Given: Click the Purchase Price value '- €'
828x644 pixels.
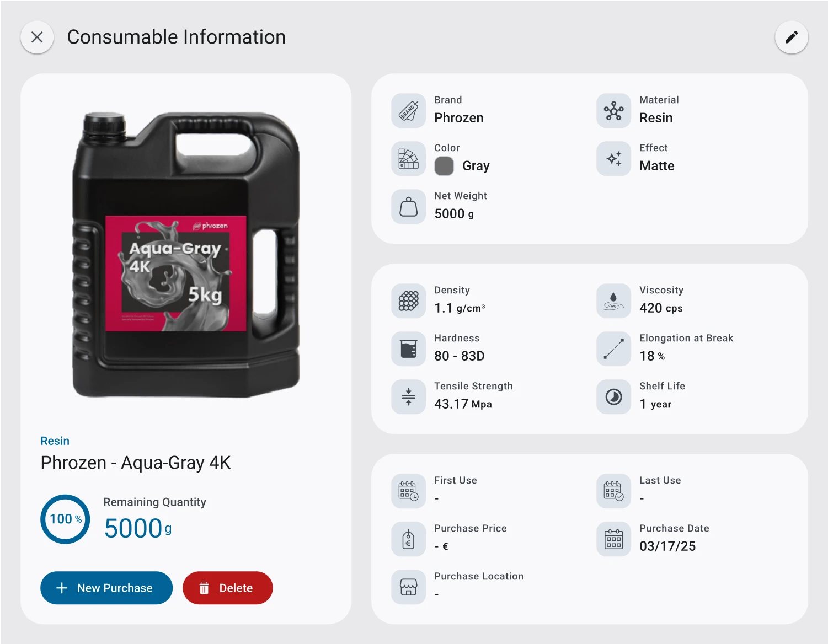Looking at the screenshot, I should point(441,546).
